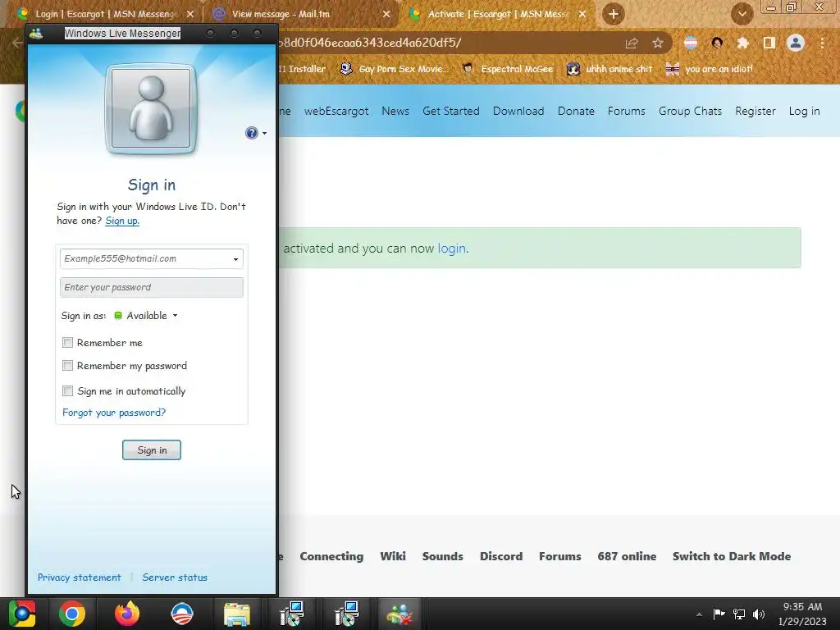
Task: Open News in the site navigation
Action: click(395, 111)
